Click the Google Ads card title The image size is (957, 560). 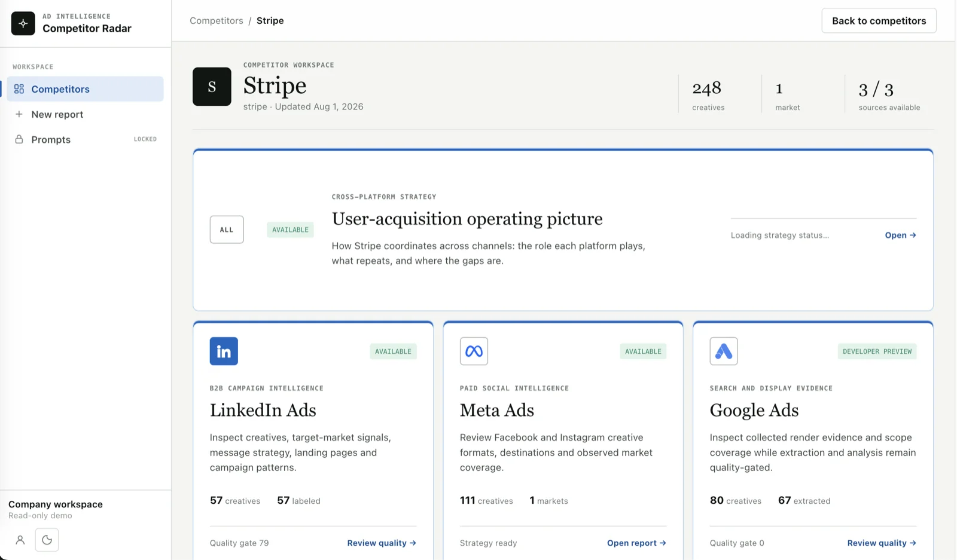tap(754, 411)
